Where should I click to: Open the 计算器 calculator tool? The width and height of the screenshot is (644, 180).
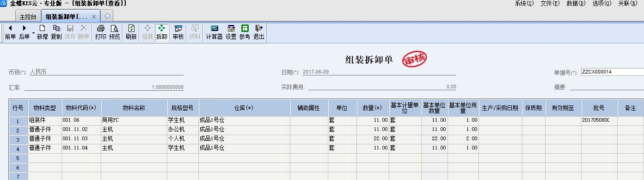[x=214, y=32]
